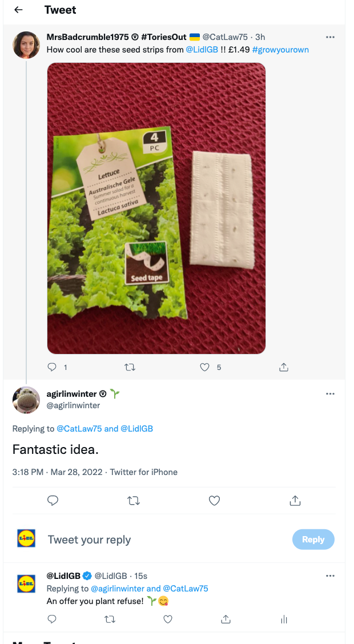This screenshot has width=354, height=644.
Task: Click the blue Reply button
Action: coord(313,540)
